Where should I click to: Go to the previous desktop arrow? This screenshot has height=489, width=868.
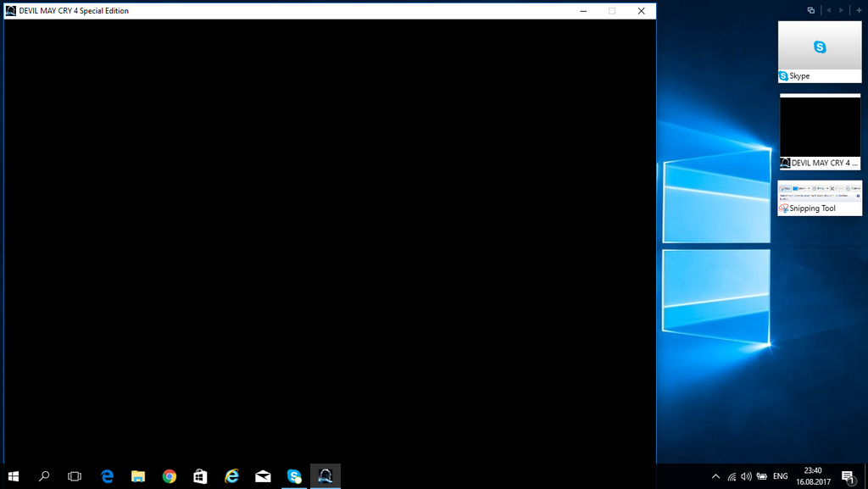pos(828,10)
